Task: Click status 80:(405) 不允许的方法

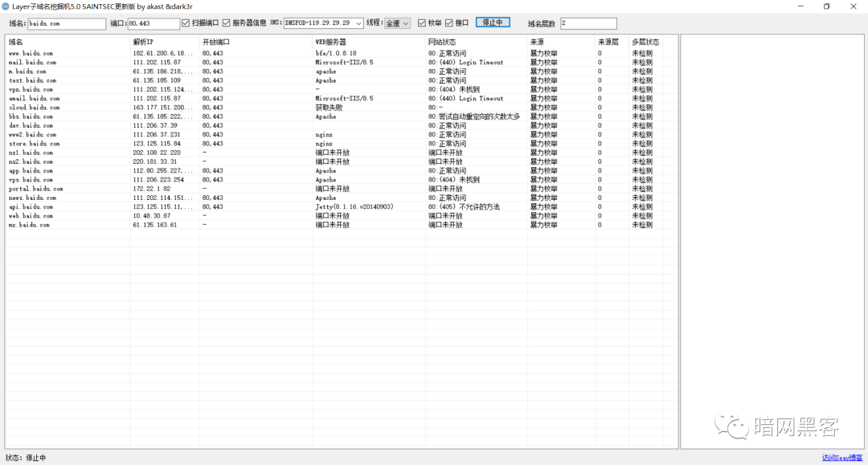Action: coord(464,206)
